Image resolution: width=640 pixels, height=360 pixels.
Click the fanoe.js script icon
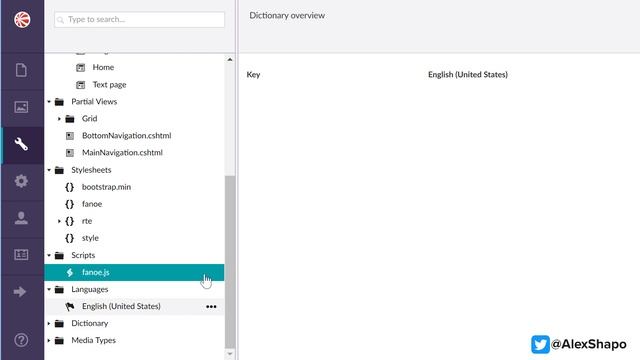click(70, 272)
